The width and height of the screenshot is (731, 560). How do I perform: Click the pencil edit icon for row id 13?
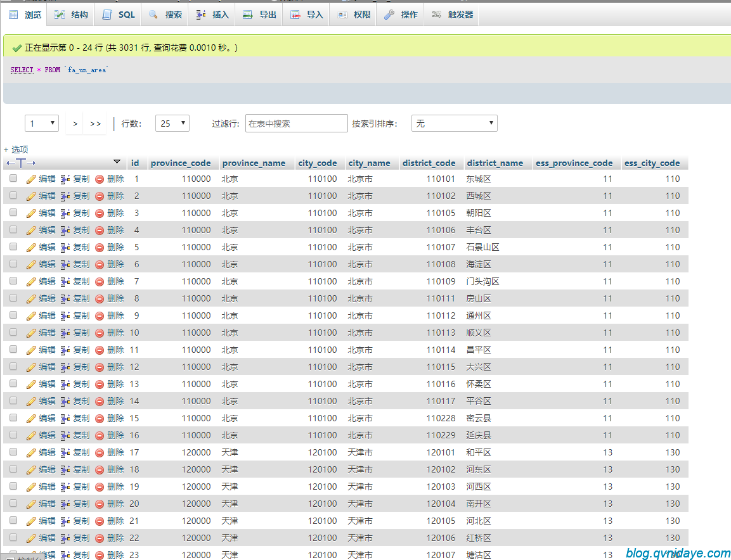31,385
